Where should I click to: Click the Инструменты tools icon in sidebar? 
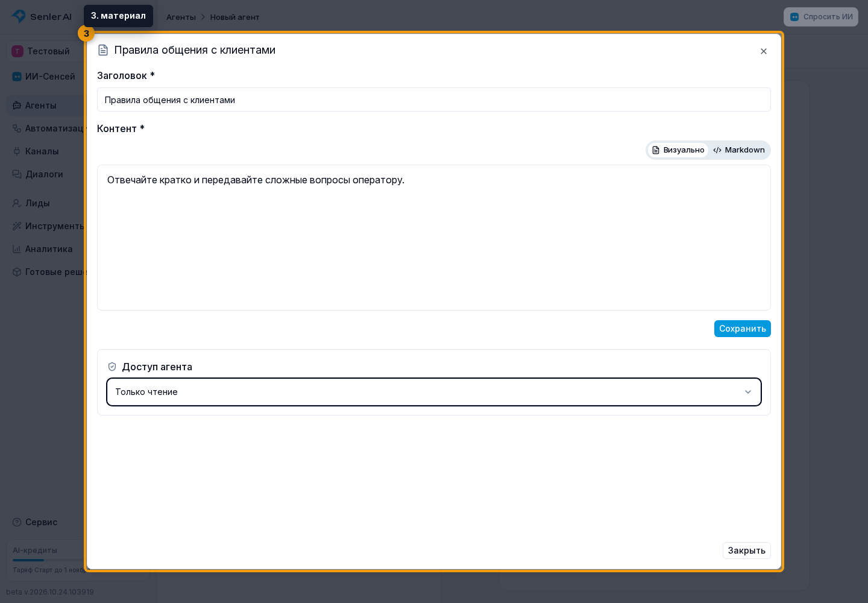17,226
